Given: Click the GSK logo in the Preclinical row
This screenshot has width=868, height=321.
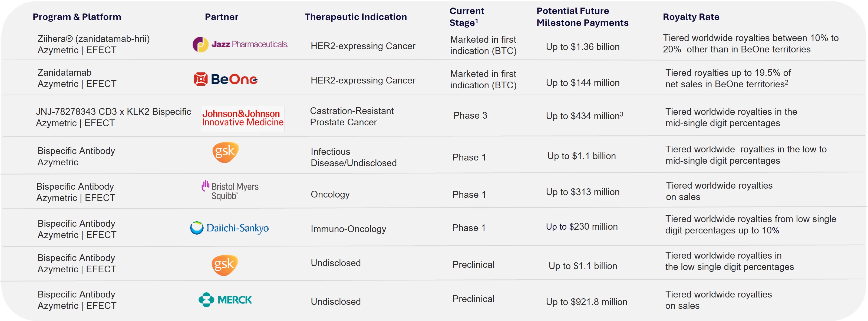Looking at the screenshot, I should click(225, 265).
